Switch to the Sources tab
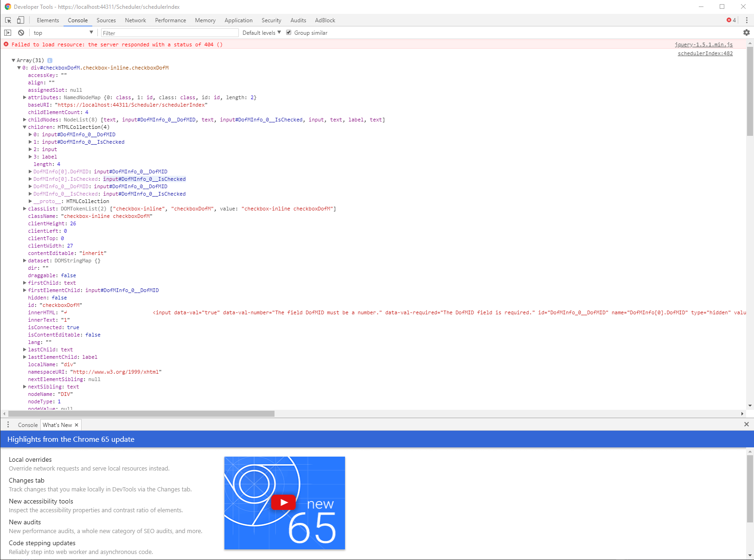 [x=106, y=20]
